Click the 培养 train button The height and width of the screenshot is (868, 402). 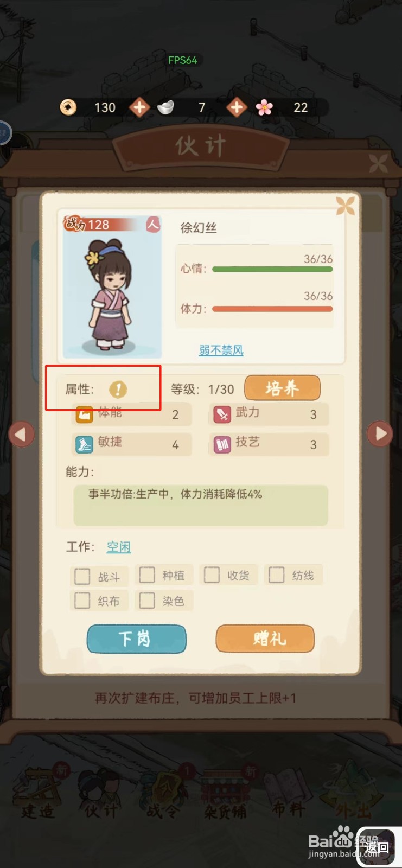(283, 388)
